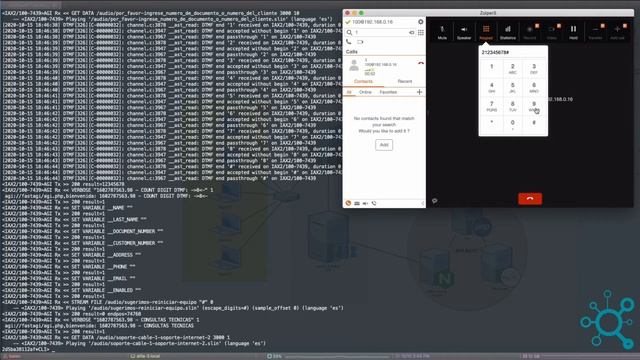Viewport: 640px width, 360px height.
Task: Click the keypad key 2 ABC
Action: pos(513,69)
